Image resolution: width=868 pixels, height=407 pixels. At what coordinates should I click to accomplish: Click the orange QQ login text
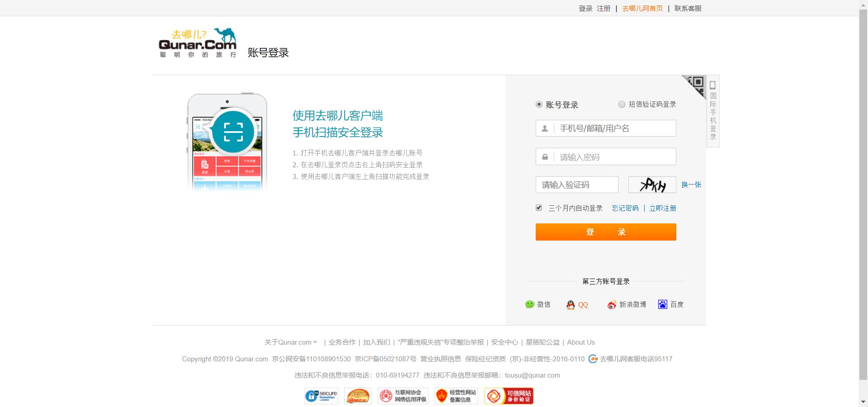click(583, 305)
